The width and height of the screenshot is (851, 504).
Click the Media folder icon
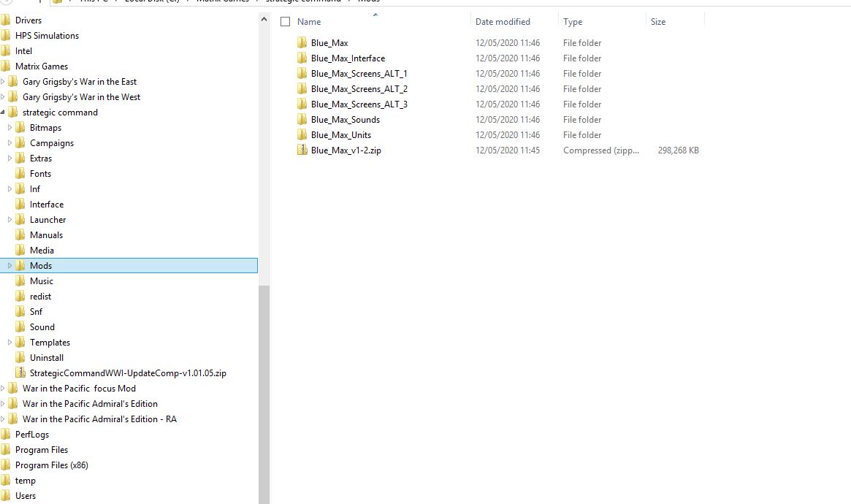coord(20,250)
